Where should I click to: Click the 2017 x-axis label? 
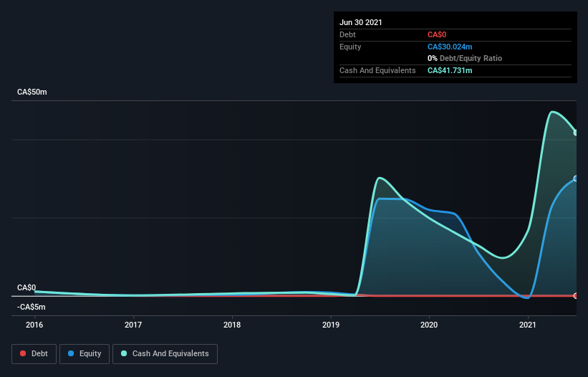tap(133, 325)
